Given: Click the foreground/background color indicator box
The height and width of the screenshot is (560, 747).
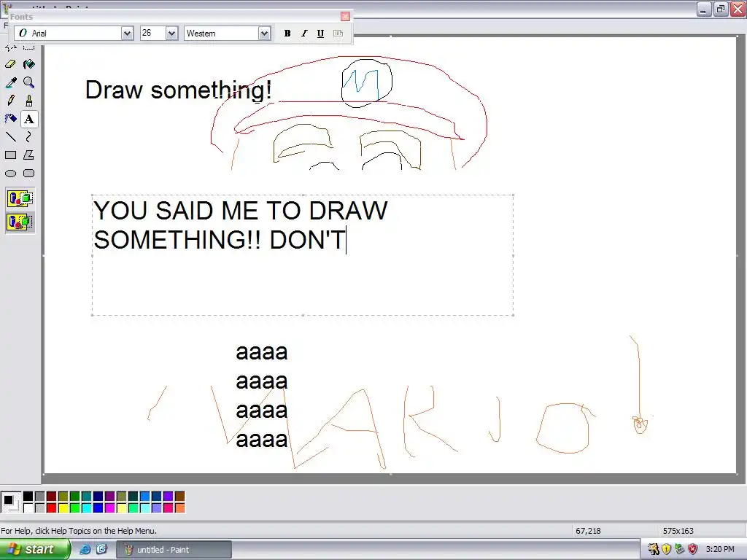Looking at the screenshot, I should [x=10, y=502].
